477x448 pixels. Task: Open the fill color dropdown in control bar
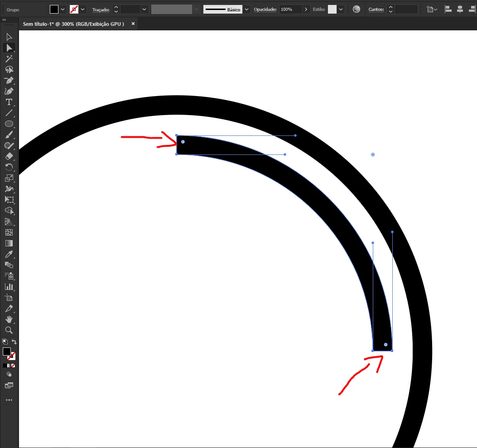tap(63, 10)
